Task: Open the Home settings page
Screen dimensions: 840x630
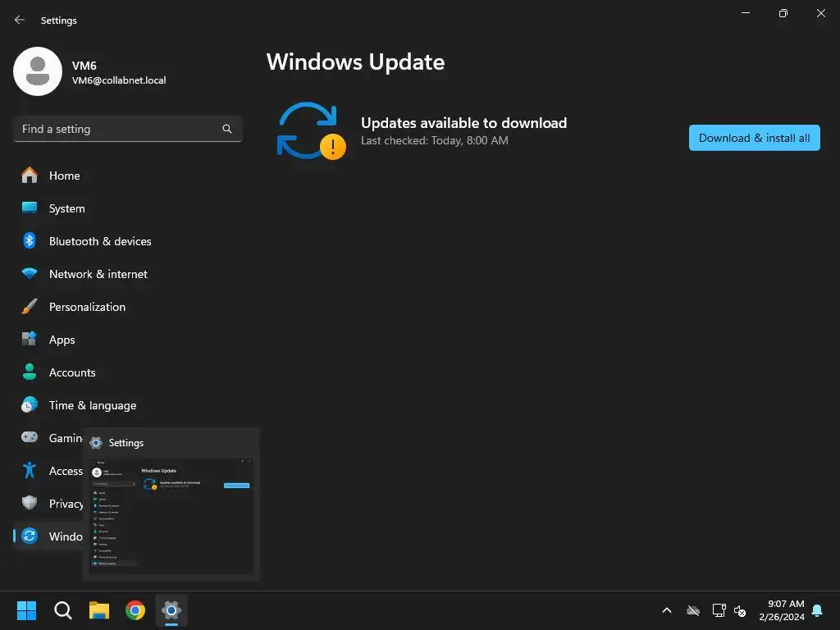Action: 127,176
